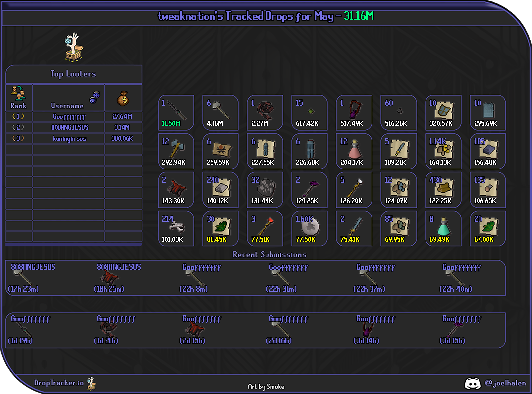Open the Goofffffff submission from 22h 31m
Image resolution: width=532 pixels, height=394 pixels.
(288, 278)
